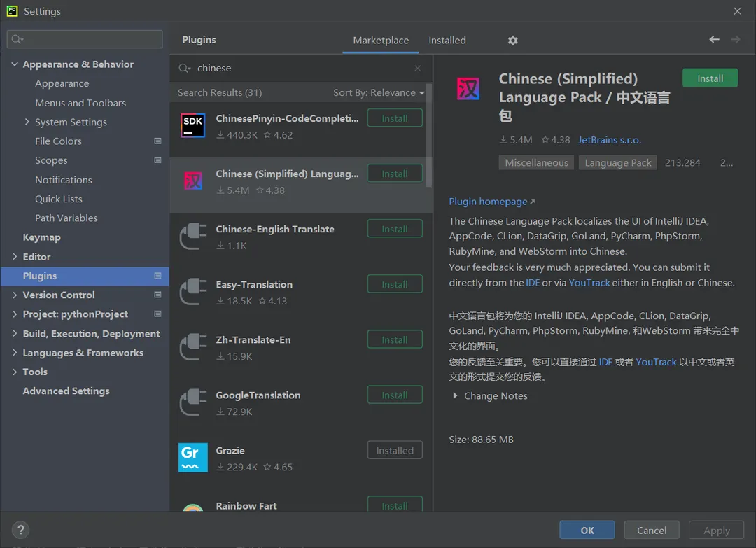Expand Project: pythonProject section
Screen dimensions: 756x548
[x=15, y=314]
